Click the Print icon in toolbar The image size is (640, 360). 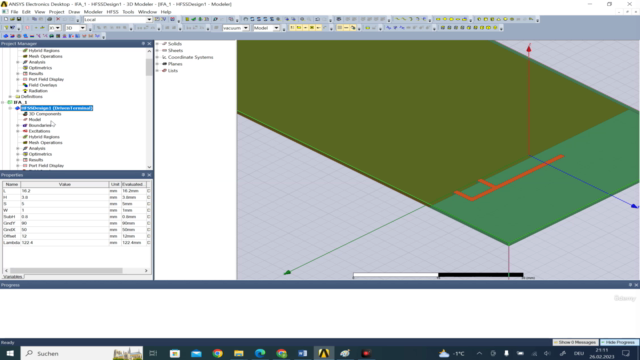coord(49,19)
